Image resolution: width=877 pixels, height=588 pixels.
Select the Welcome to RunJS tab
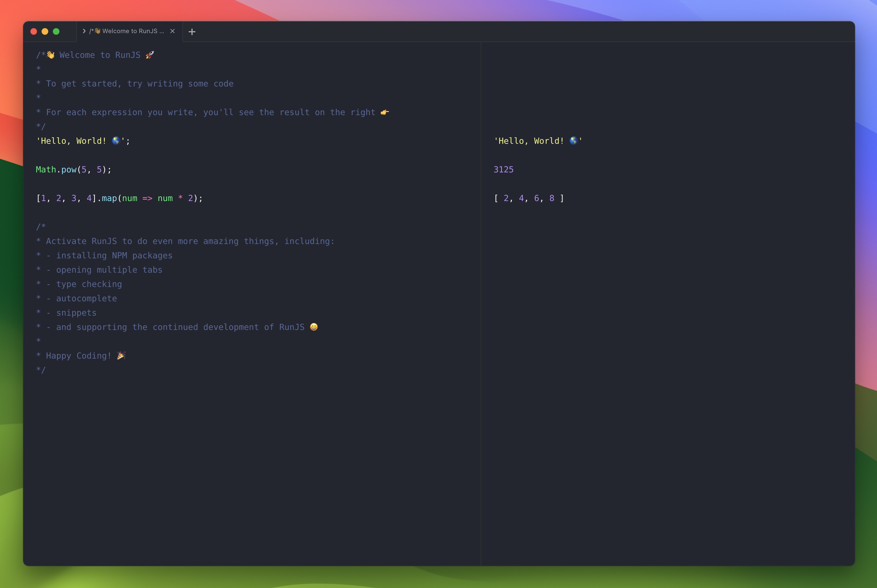130,31
